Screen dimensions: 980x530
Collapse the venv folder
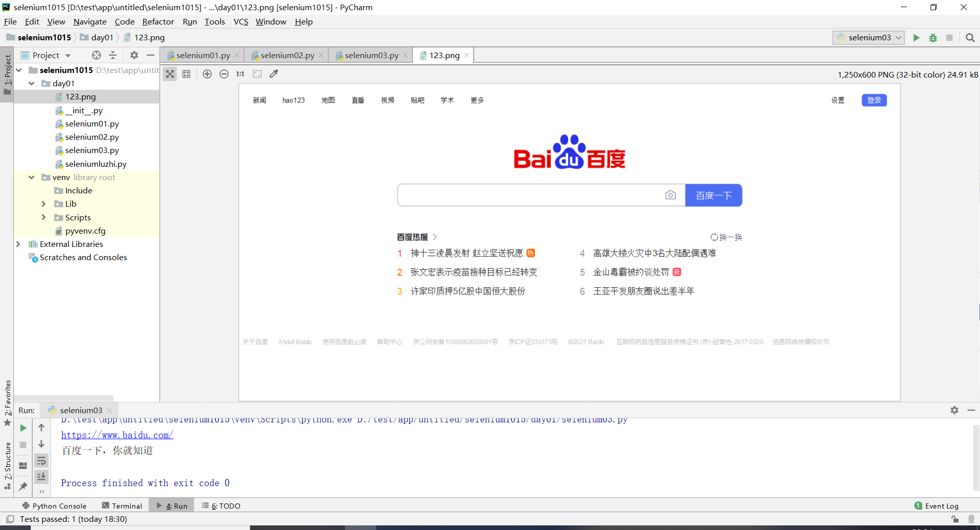click(32, 177)
